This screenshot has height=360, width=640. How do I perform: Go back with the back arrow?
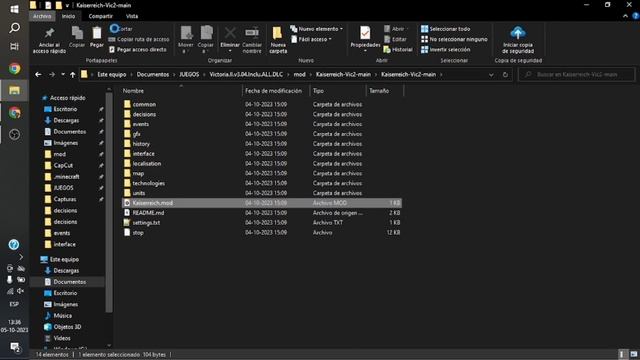pos(38,75)
